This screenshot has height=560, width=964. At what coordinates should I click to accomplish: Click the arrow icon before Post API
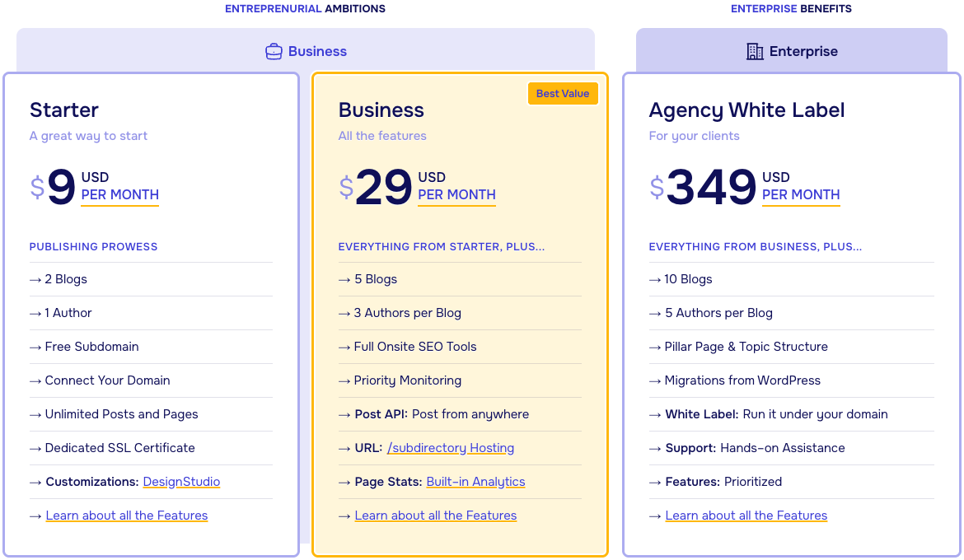tap(344, 414)
